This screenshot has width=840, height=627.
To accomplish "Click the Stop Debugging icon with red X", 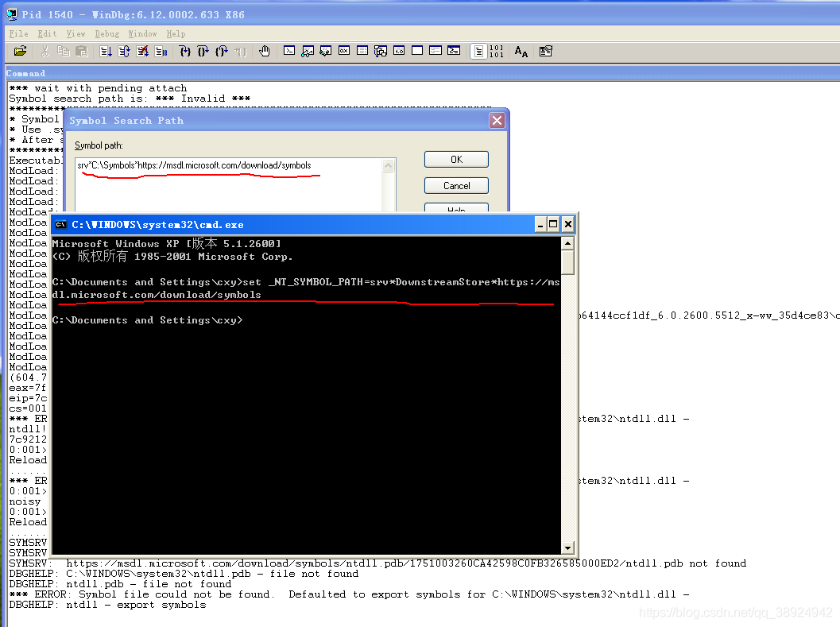I will coord(142,51).
